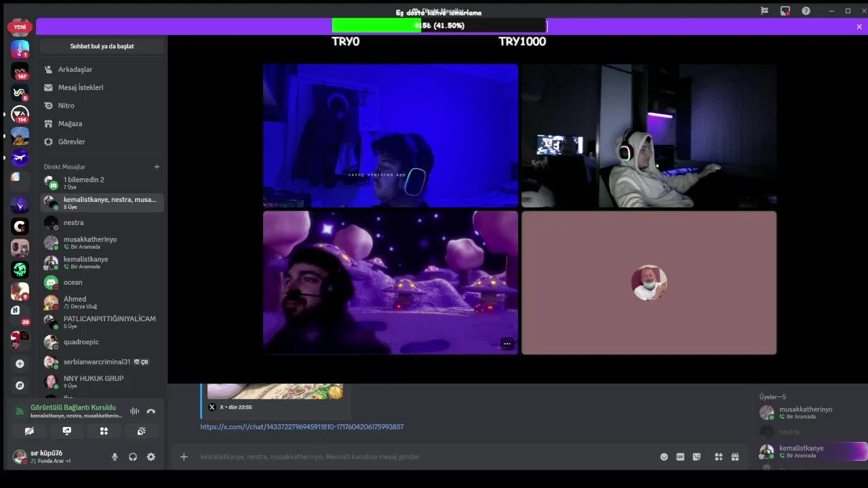This screenshot has width=868, height=488.
Task: Click kemalistkanye in members list
Action: pyautogui.click(x=812, y=451)
